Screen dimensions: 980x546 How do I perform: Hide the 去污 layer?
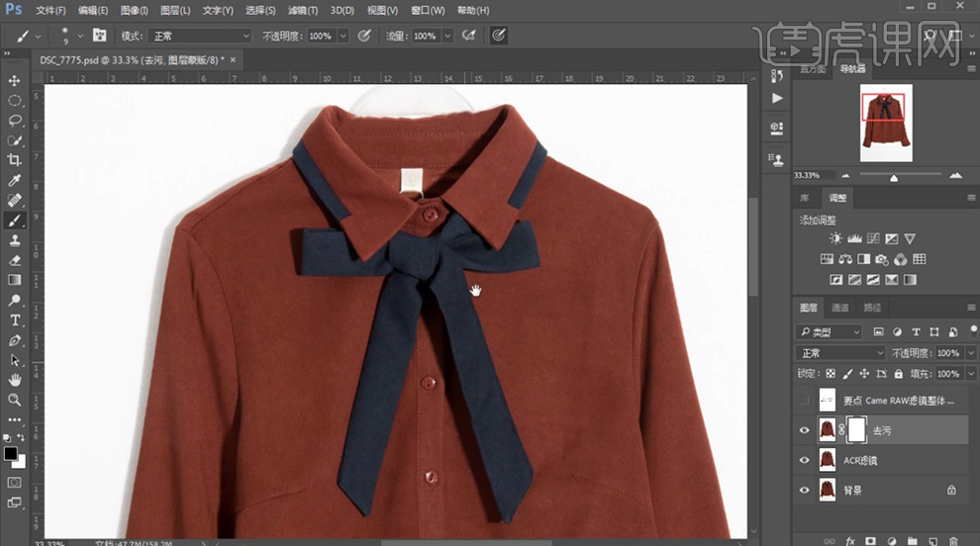point(805,430)
